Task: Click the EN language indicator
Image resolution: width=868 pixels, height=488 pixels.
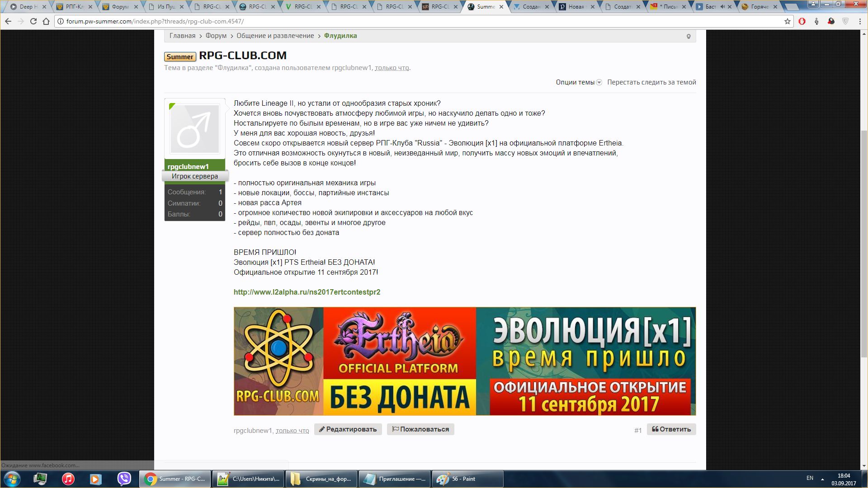Action: [810, 478]
